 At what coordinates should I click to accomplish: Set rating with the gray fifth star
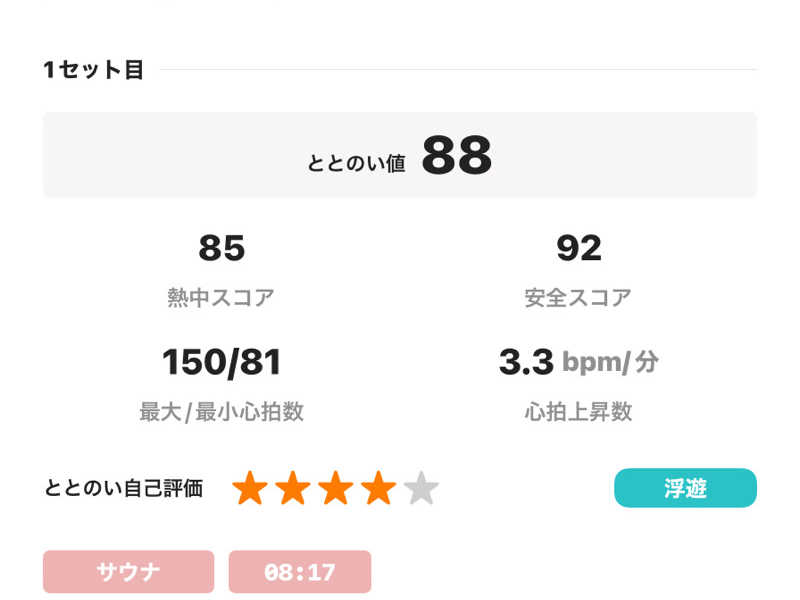click(x=422, y=489)
